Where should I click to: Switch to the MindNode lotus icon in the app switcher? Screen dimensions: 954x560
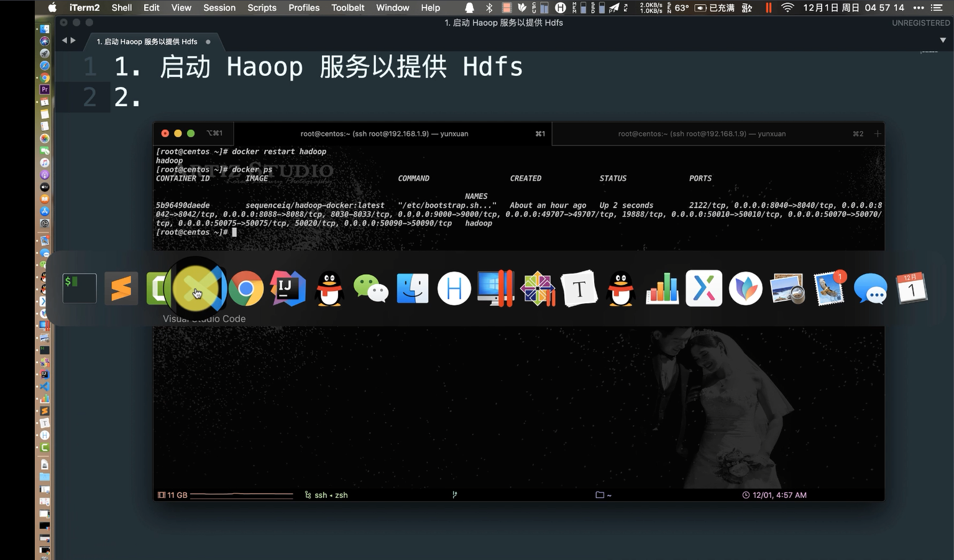pyautogui.click(x=746, y=288)
